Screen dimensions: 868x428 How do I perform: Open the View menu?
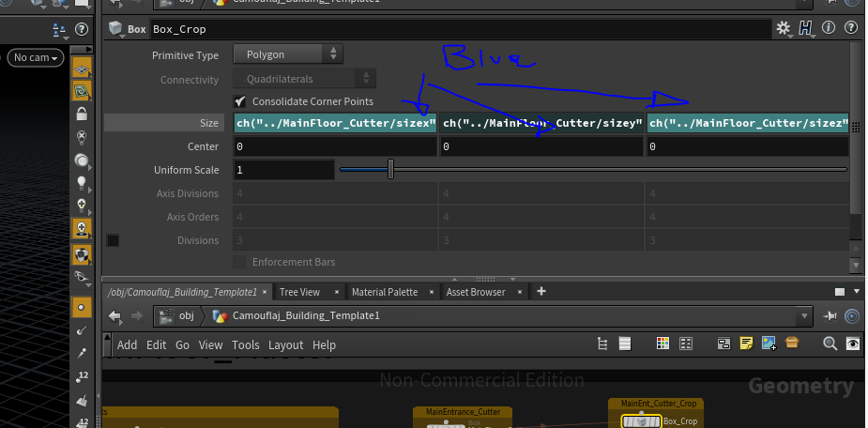point(210,345)
